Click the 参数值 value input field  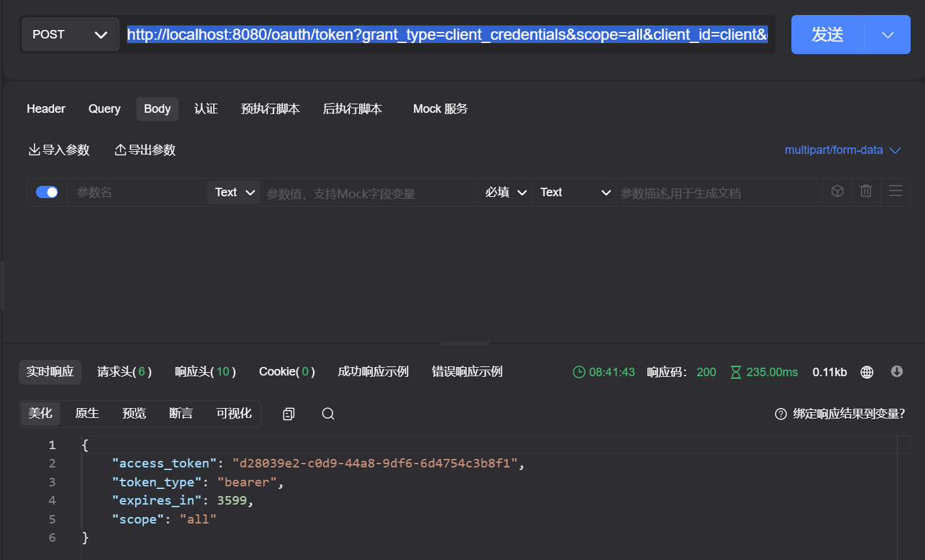(x=370, y=193)
